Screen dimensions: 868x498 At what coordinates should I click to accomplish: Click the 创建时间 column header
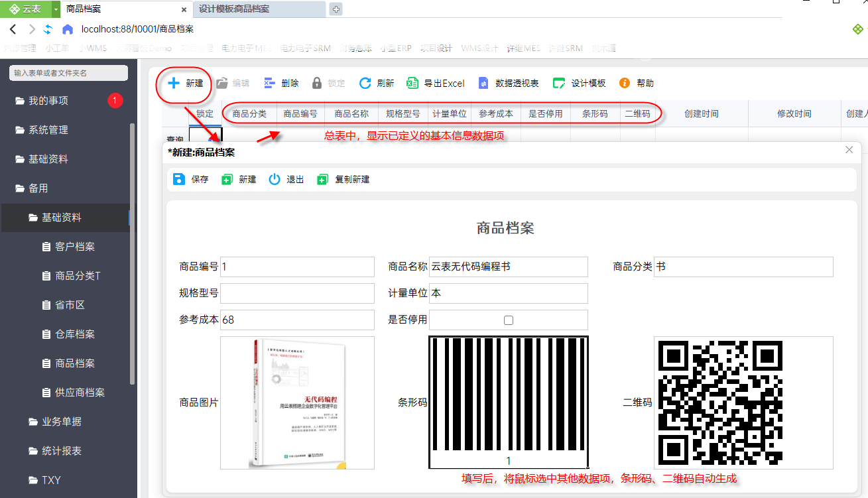702,113
